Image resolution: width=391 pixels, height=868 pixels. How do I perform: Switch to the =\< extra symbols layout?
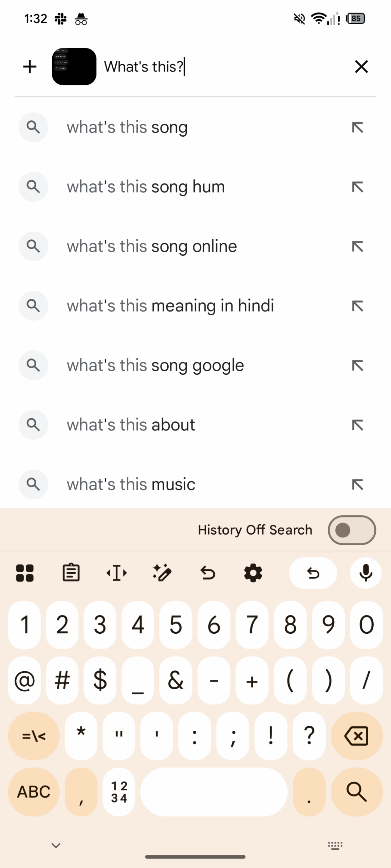[x=34, y=736]
